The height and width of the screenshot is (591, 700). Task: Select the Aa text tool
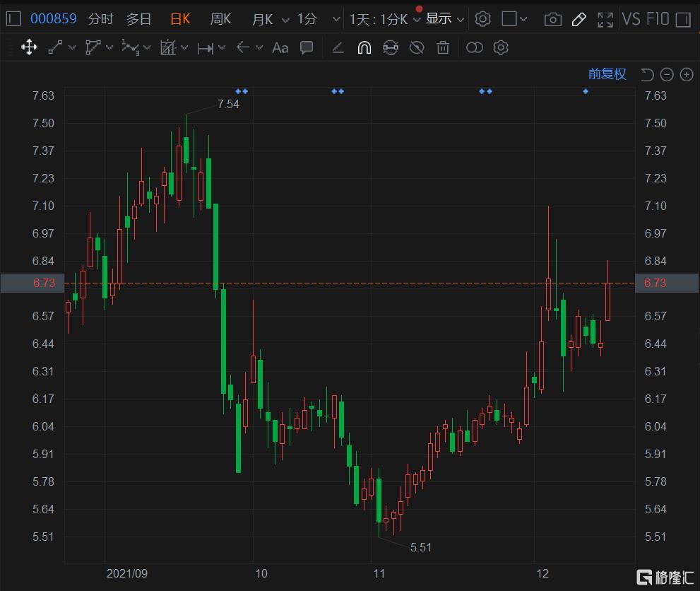pos(280,47)
